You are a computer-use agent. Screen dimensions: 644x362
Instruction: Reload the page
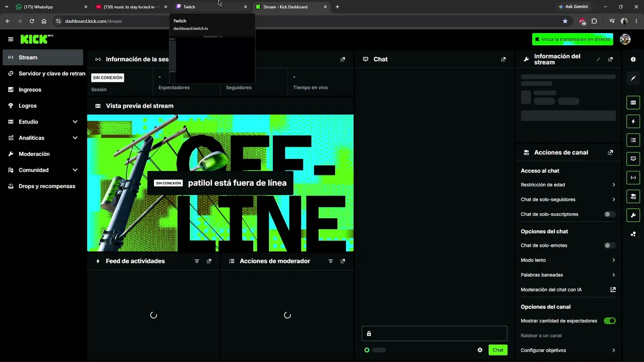(x=32, y=21)
